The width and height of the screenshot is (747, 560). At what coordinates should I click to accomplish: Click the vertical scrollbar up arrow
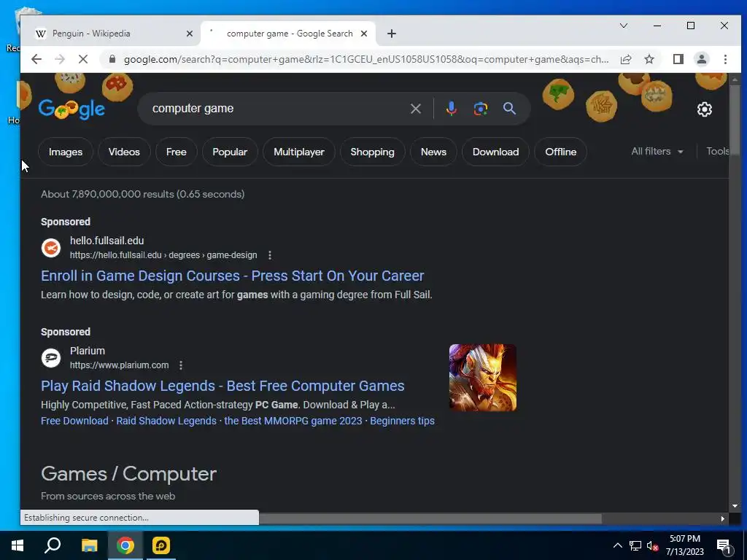click(x=735, y=78)
